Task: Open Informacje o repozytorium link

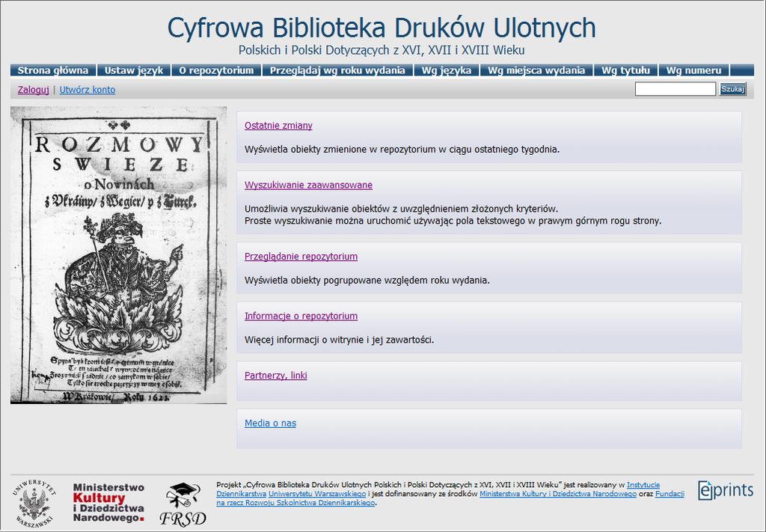Action: pos(301,316)
